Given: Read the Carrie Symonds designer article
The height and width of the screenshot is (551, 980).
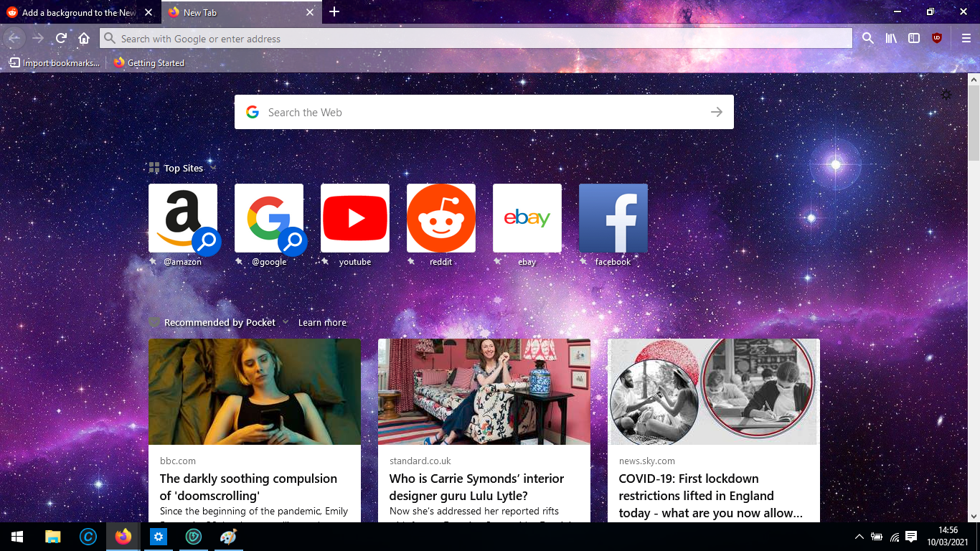Looking at the screenshot, I should [x=476, y=487].
